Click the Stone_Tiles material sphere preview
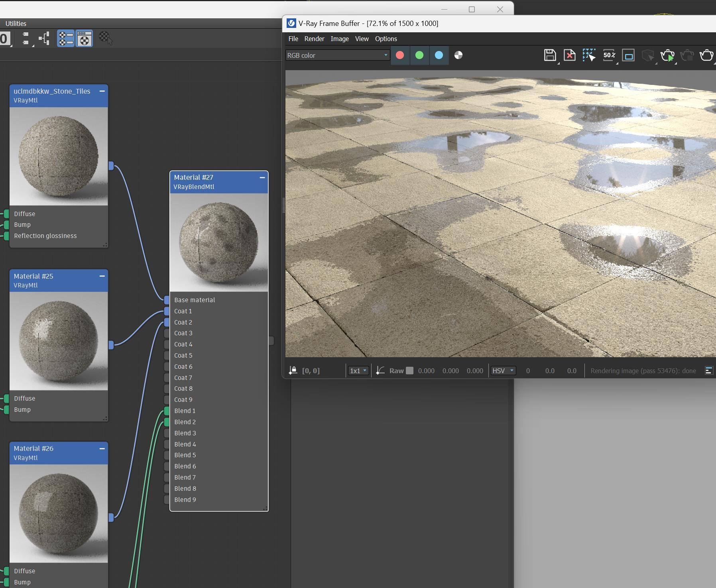The width and height of the screenshot is (716, 588). pyautogui.click(x=59, y=156)
